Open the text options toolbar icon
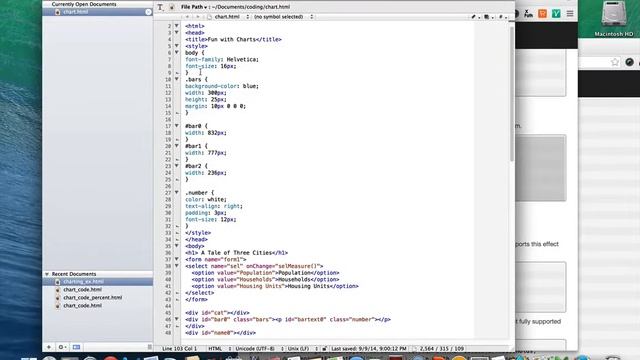The image size is (640, 360). coord(160,7)
